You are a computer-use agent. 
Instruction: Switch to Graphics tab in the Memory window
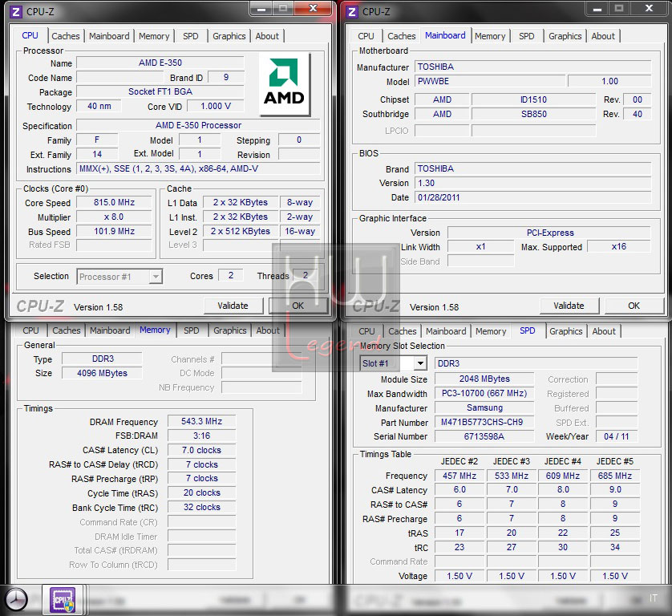(x=230, y=330)
